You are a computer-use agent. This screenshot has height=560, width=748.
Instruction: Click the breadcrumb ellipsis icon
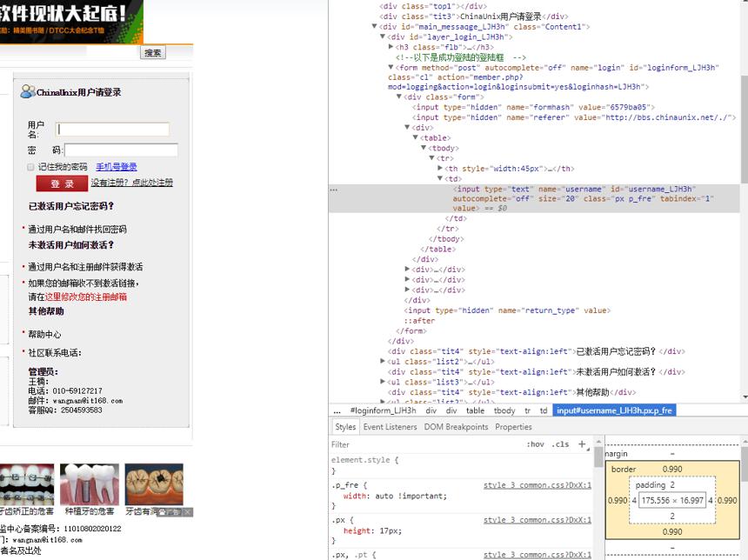coord(337,410)
